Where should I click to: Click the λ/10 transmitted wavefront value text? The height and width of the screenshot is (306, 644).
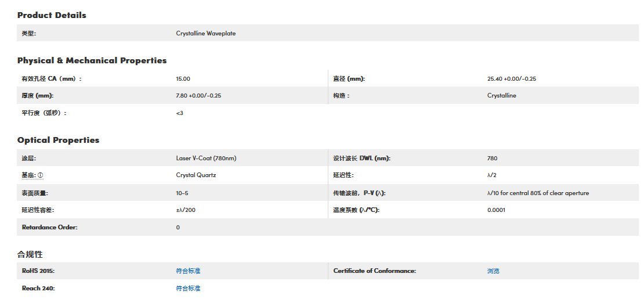click(538, 193)
